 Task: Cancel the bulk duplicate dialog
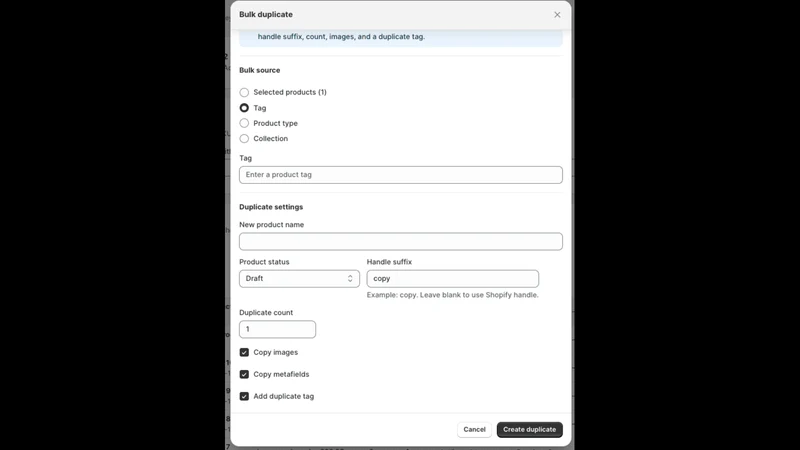point(474,430)
